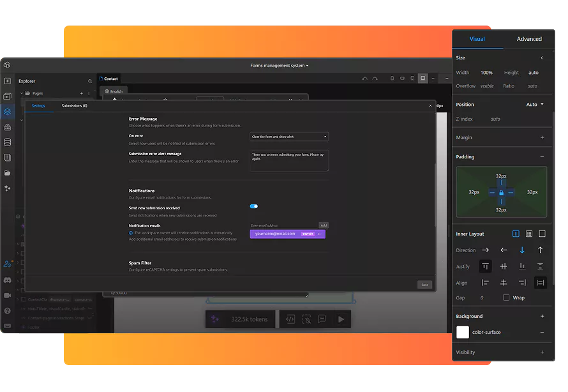
Task: Click the color-surface background swatch
Action: [463, 332]
